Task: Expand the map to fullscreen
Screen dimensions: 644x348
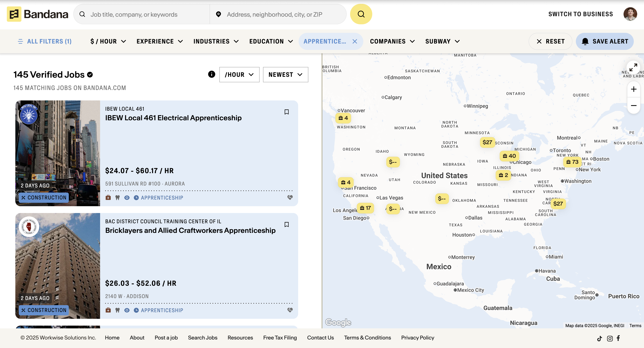Action: coord(633,67)
